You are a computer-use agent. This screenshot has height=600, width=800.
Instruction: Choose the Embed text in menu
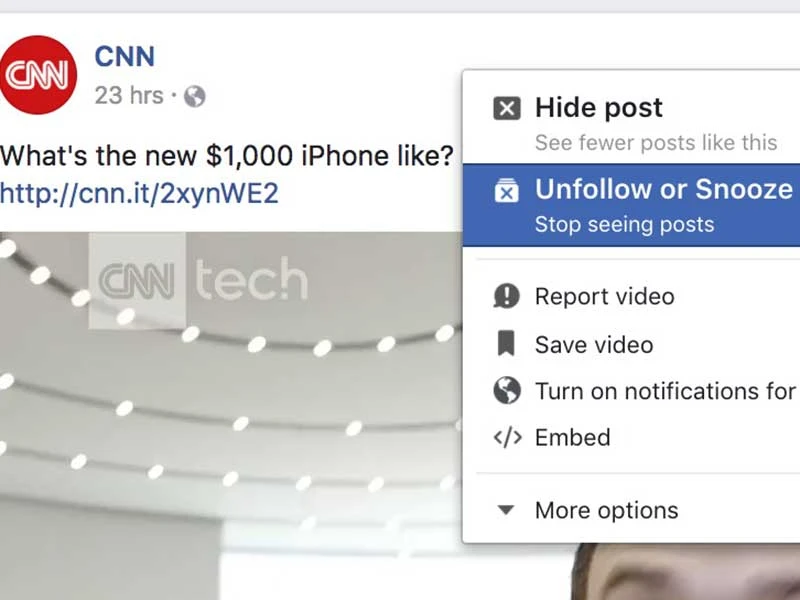[572, 438]
